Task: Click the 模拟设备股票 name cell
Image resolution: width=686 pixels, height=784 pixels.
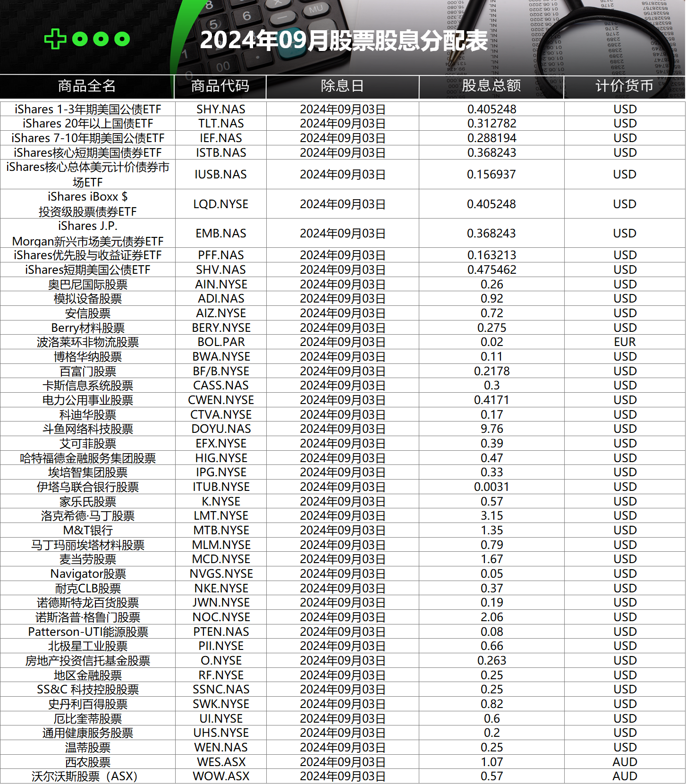Action: [x=88, y=299]
